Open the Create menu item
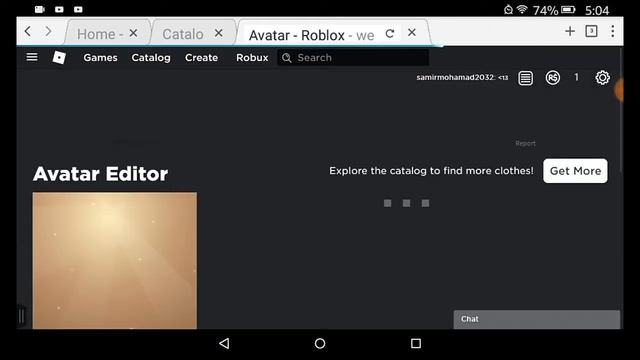 (201, 58)
